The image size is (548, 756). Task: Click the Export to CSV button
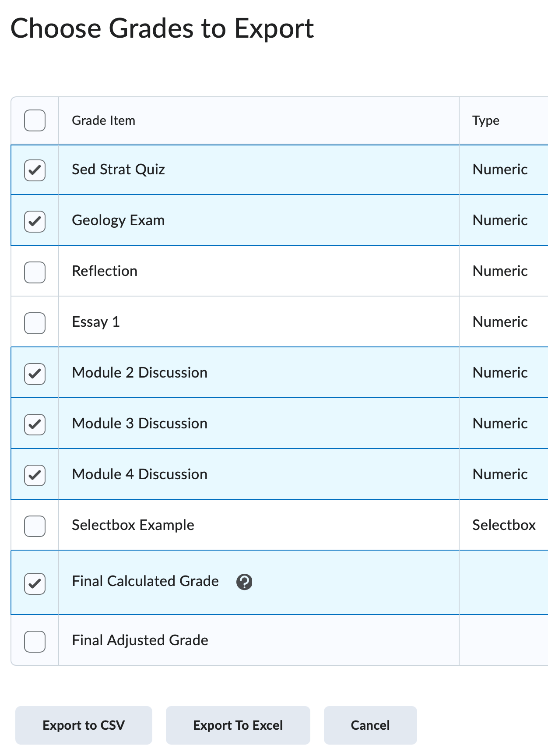84,725
